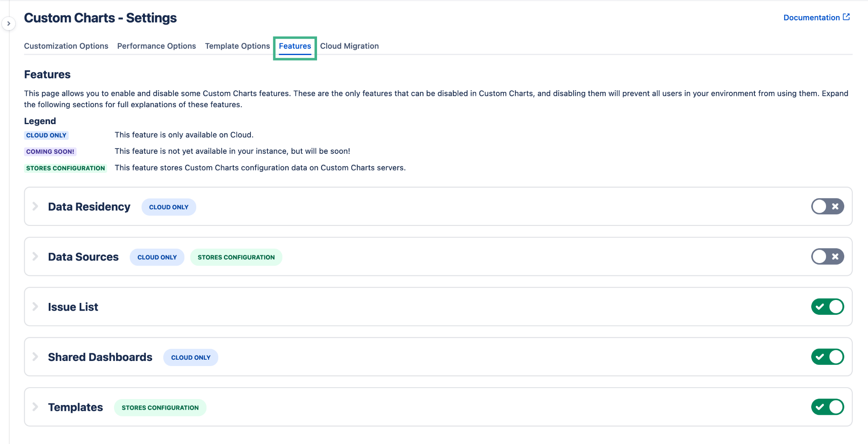
Task: Enable the Data Residency toggle
Action: pos(827,207)
